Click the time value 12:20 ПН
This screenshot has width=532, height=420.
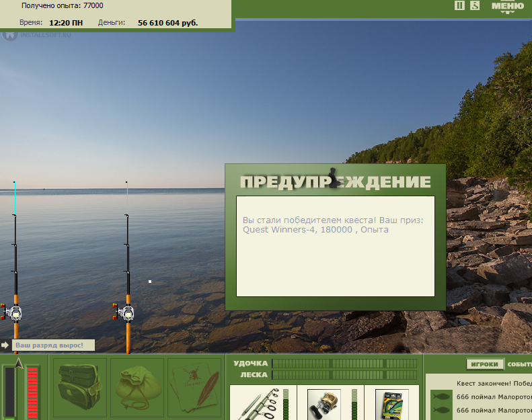pyautogui.click(x=66, y=23)
